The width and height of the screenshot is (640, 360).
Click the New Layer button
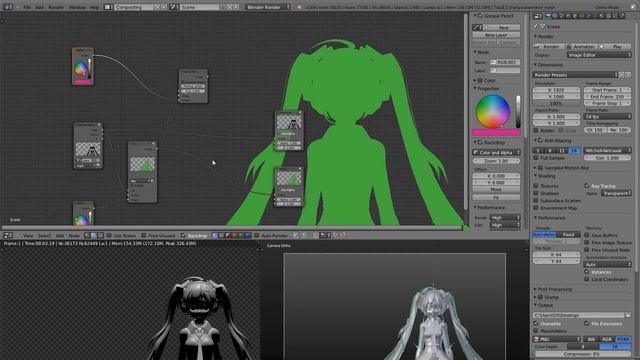(496, 35)
